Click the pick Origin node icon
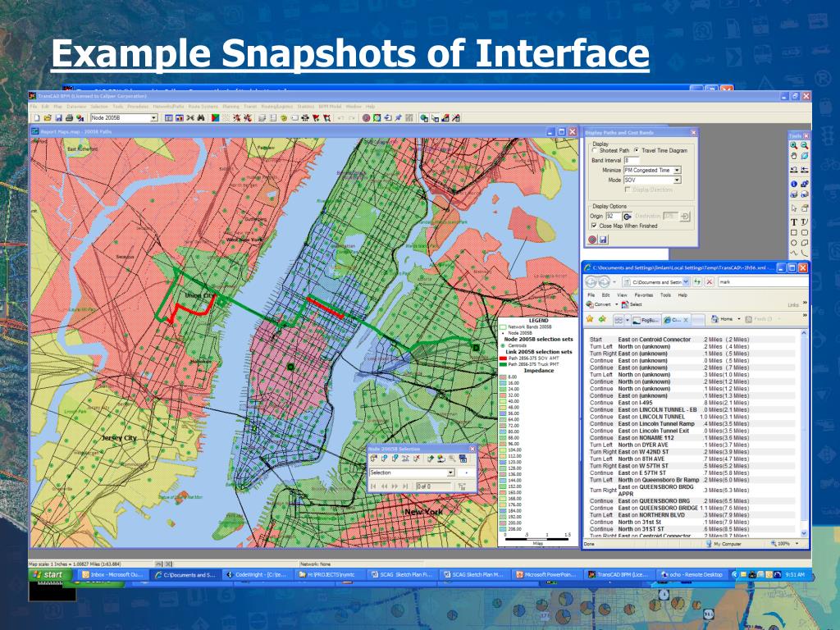840x630 pixels. pyautogui.click(x=627, y=216)
